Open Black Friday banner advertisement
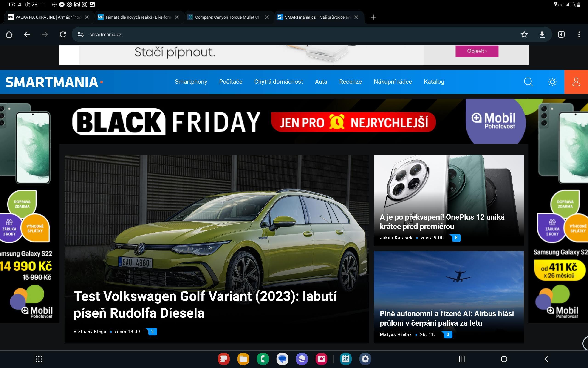This screenshot has width=588, height=368. tap(294, 121)
